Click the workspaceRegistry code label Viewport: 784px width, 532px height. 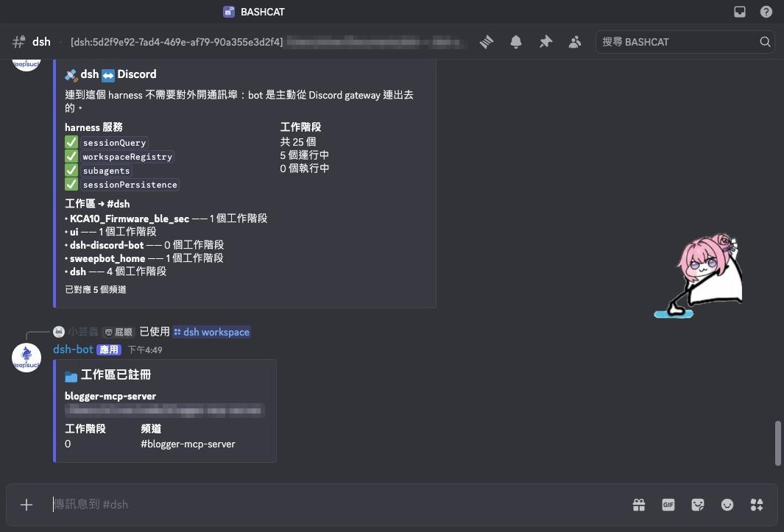pyautogui.click(x=127, y=157)
